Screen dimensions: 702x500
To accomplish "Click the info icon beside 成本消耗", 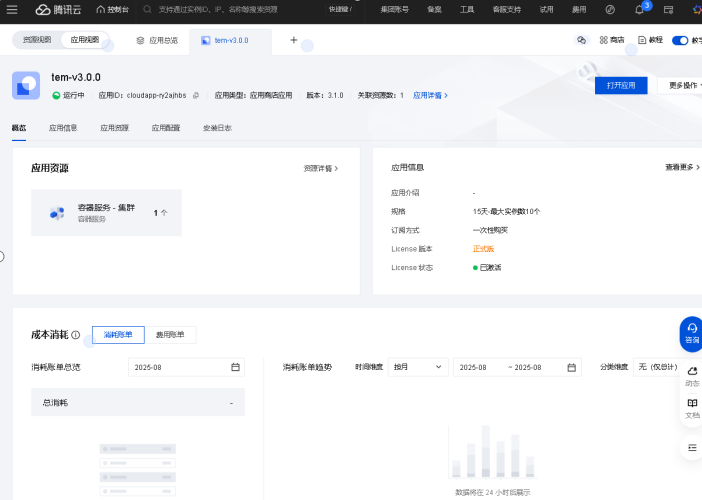I will 76,335.
